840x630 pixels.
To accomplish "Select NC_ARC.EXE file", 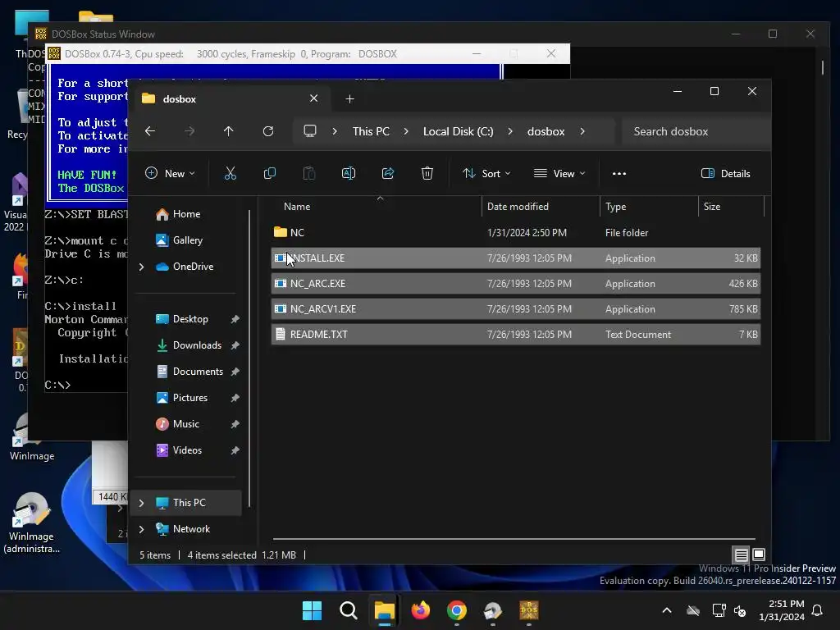I will pos(515,283).
